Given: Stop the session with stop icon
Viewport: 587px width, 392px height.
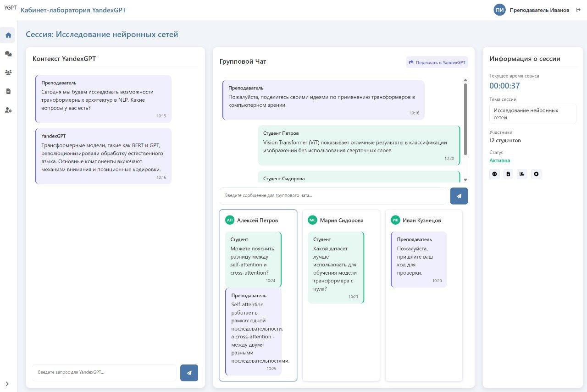Looking at the screenshot, I should click(536, 174).
